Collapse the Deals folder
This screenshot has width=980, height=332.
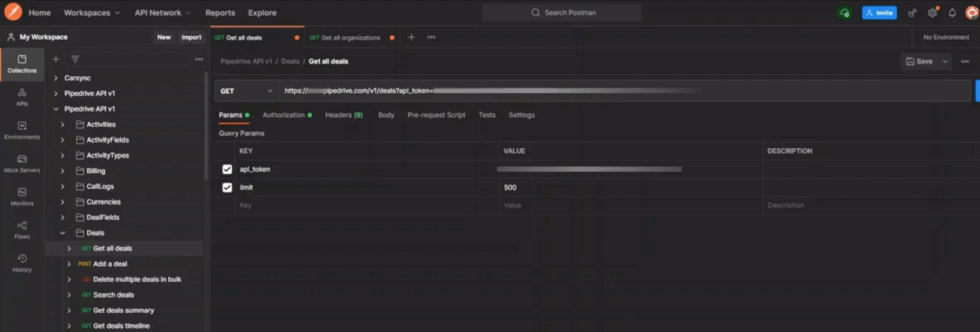click(63, 233)
